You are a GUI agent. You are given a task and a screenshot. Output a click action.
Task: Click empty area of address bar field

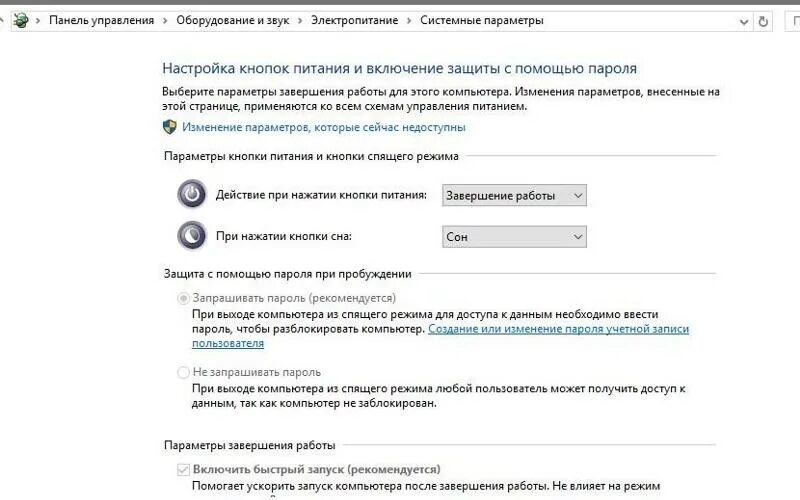(638, 21)
